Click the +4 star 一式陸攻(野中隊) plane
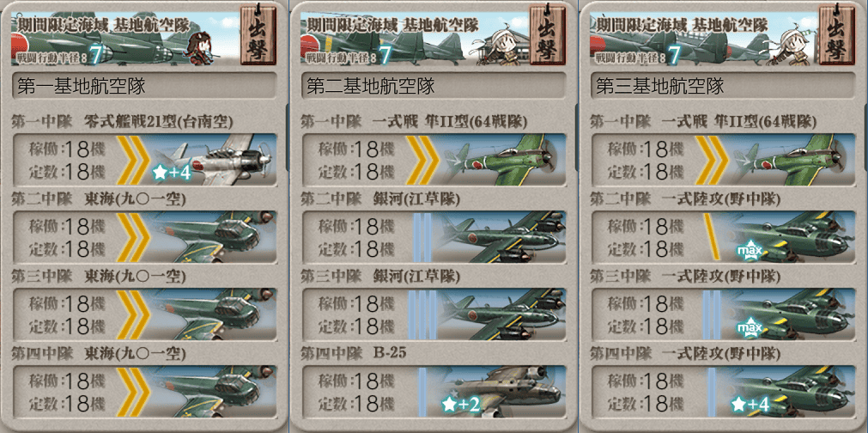Screen dimensions: 868x433 point(791,392)
